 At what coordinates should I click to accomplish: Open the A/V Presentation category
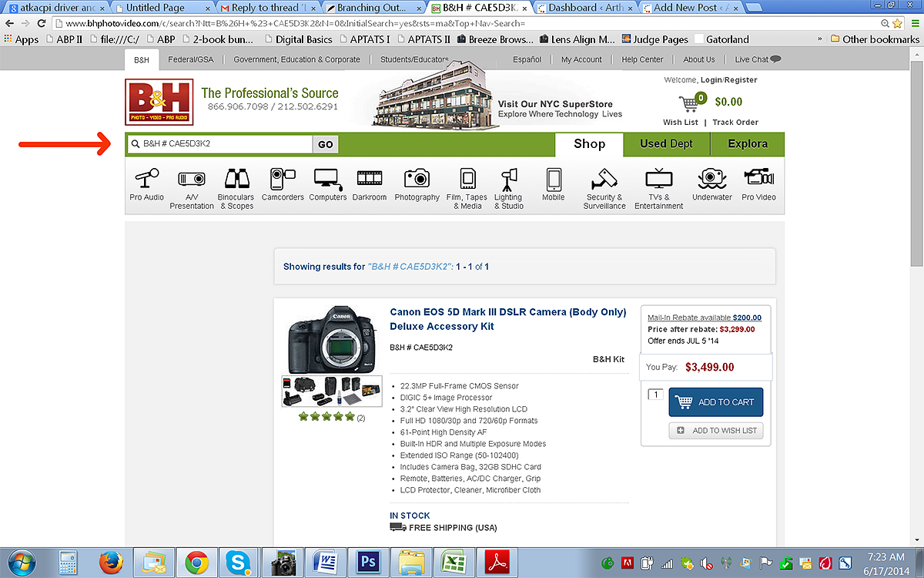point(192,188)
